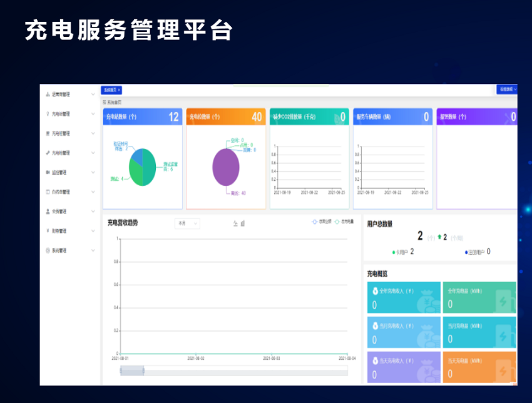This screenshot has width=532, height=403.
Task: Open the blue tab options dropdown at top right
Action: (x=507, y=89)
